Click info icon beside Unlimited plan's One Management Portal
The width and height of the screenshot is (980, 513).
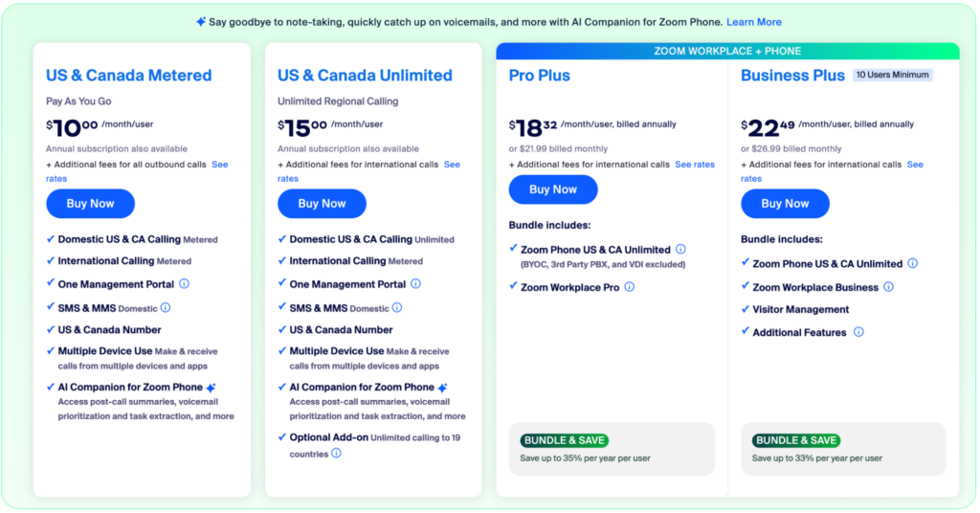[x=416, y=284]
